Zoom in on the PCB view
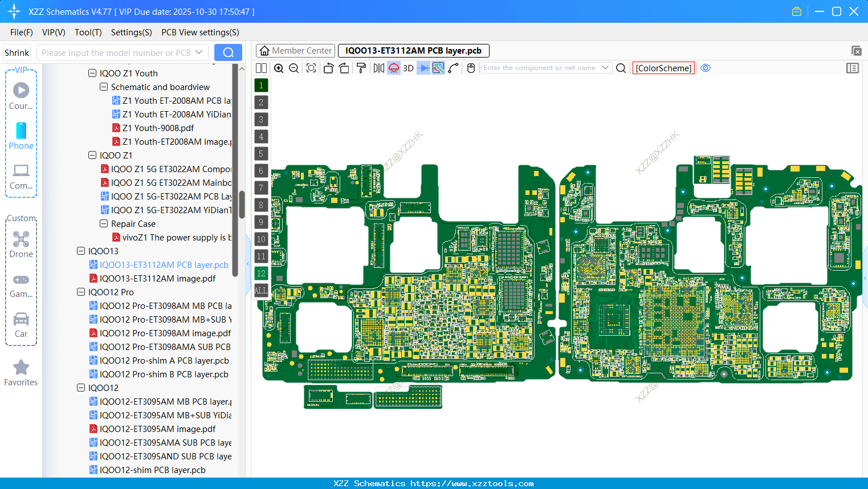Image resolution: width=868 pixels, height=489 pixels. point(279,68)
